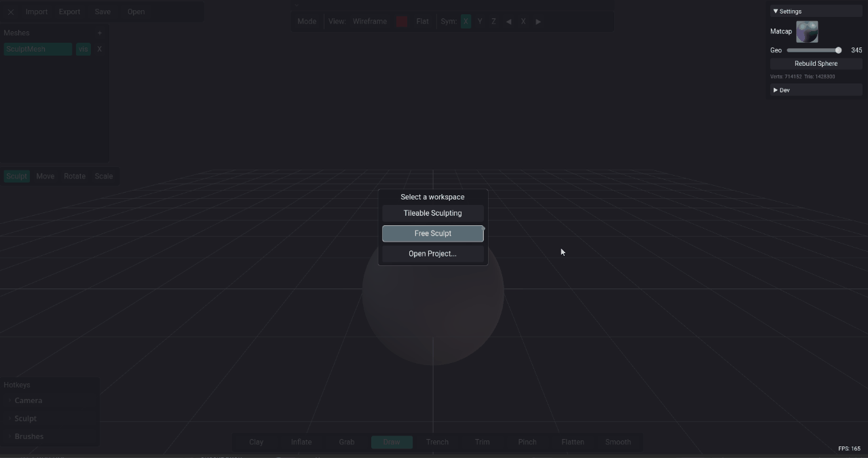The width and height of the screenshot is (868, 458).
Task: Click Save in the top bar
Action: click(x=102, y=12)
